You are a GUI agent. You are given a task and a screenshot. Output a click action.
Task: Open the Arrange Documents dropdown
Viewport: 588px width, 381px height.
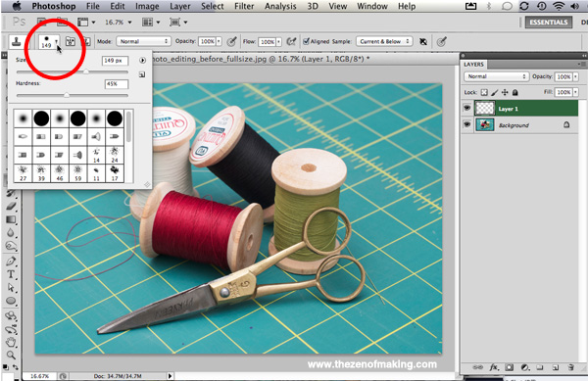(151, 23)
